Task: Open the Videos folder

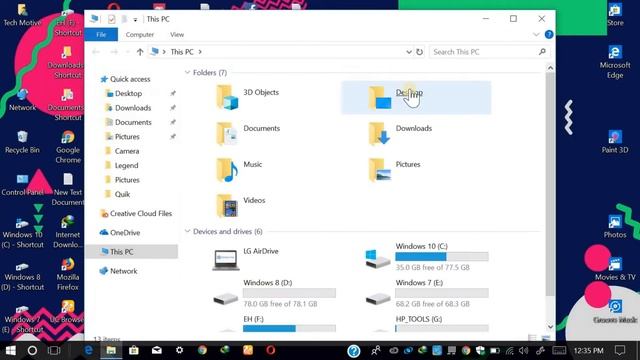Action: click(241, 205)
